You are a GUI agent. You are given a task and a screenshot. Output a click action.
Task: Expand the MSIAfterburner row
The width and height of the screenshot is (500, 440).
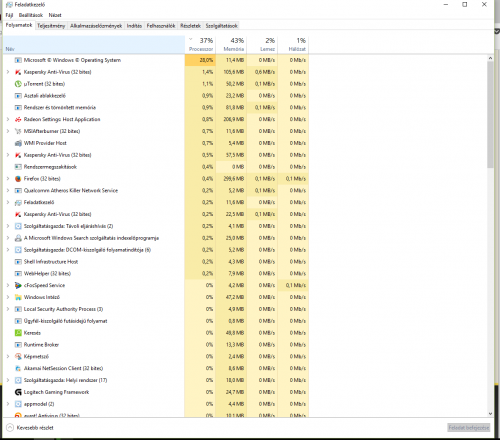[x=8, y=131]
